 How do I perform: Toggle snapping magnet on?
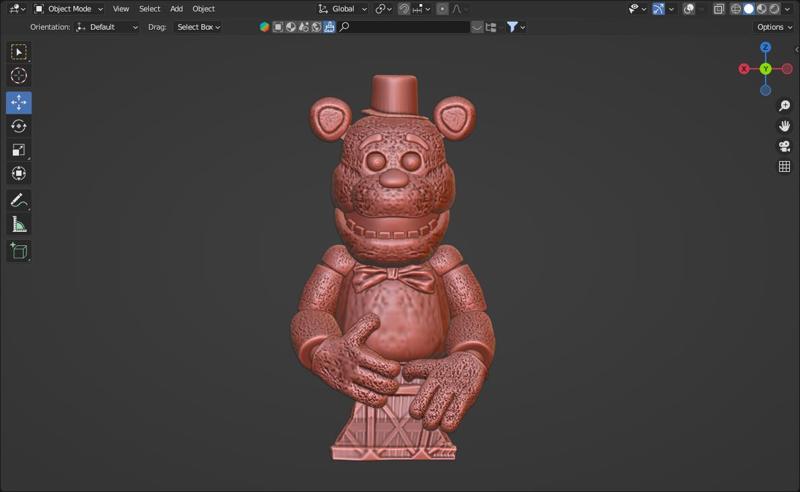(x=404, y=9)
